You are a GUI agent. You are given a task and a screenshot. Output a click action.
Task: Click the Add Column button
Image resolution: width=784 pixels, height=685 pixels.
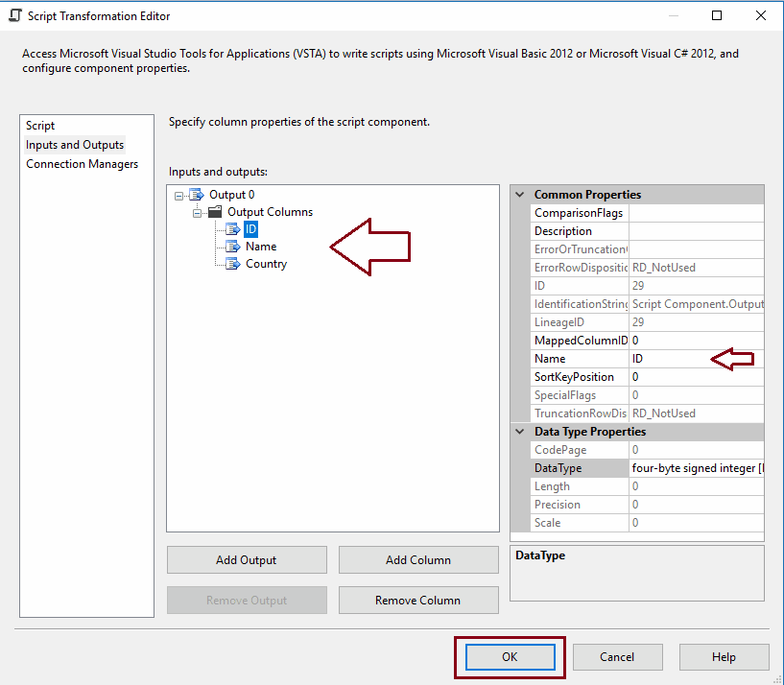[417, 559]
